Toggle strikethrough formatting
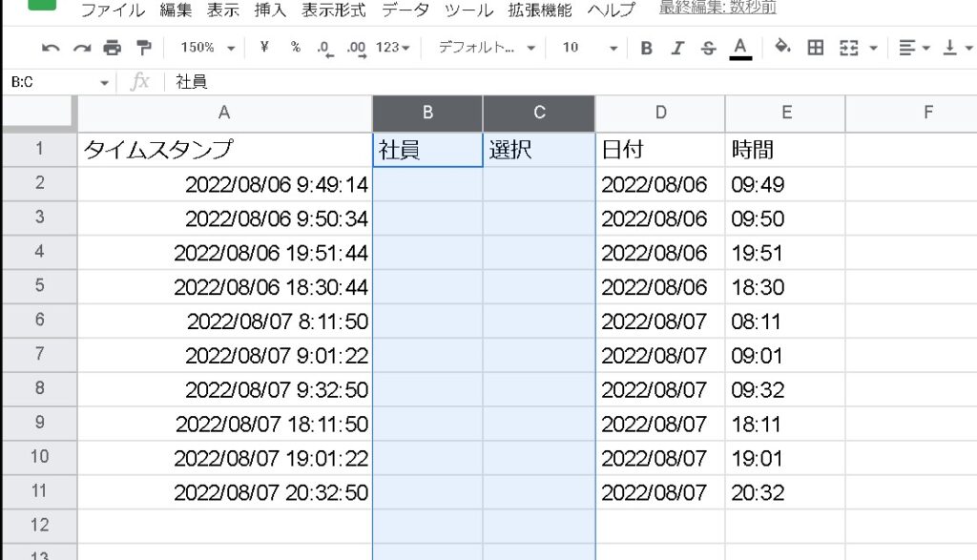 708,48
